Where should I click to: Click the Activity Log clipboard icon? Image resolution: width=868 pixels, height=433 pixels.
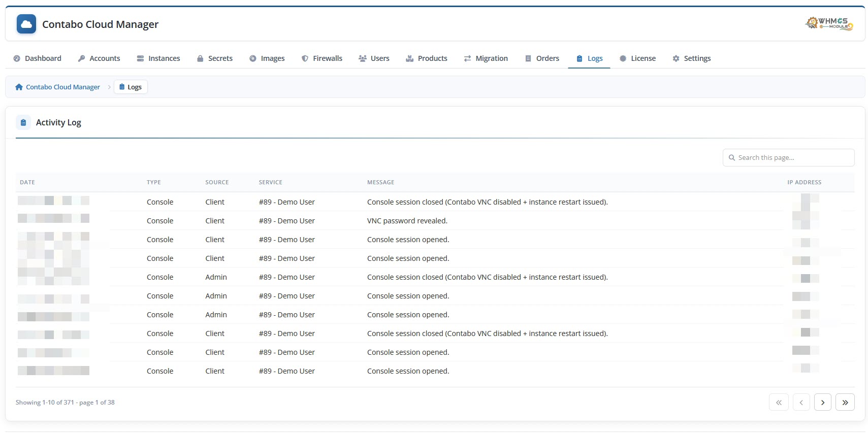(23, 122)
